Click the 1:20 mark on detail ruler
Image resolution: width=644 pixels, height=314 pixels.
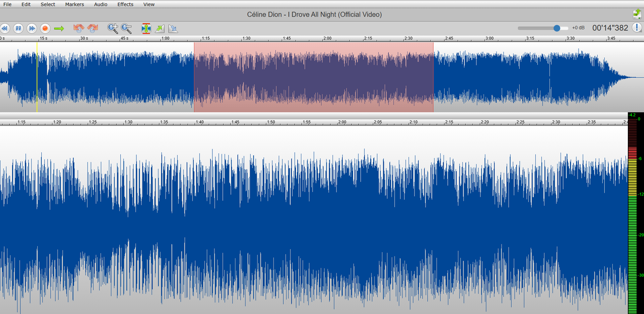click(57, 122)
